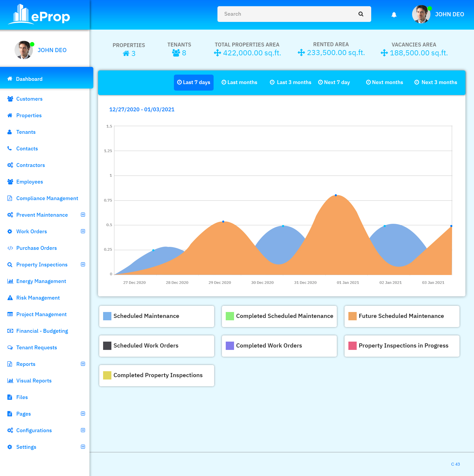Switch to the Last 3 months tab
Screen dimensions: 474x476
pos(290,82)
